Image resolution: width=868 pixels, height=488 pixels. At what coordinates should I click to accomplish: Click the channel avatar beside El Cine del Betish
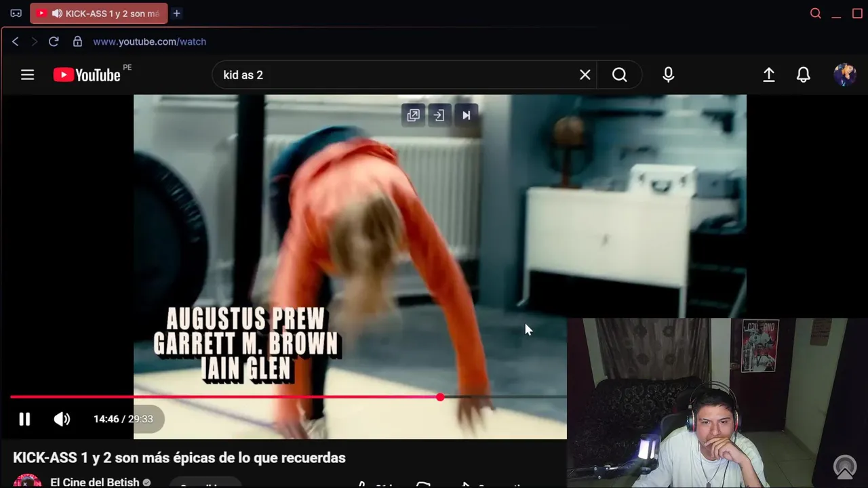(x=27, y=481)
